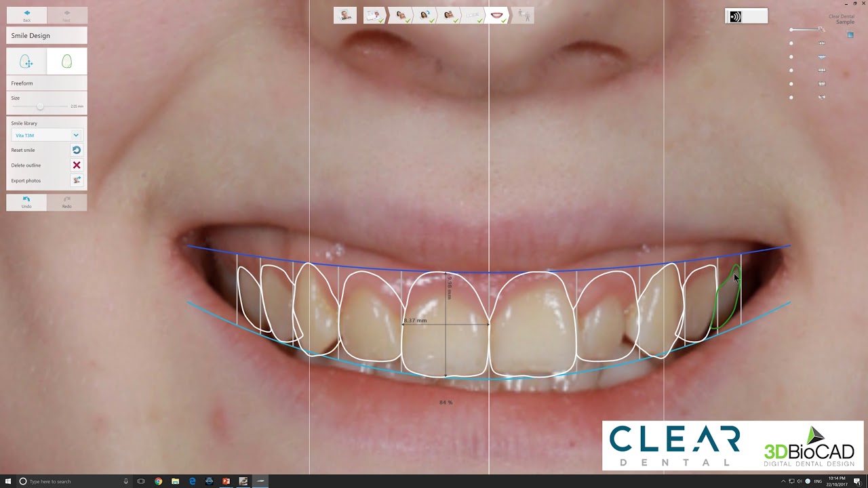Open the order form workflow step

(374, 15)
